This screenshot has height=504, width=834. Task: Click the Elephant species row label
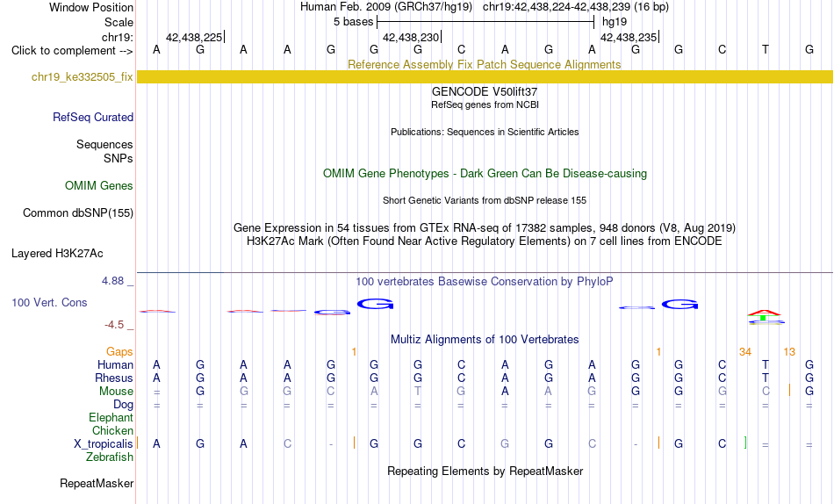[111, 417]
